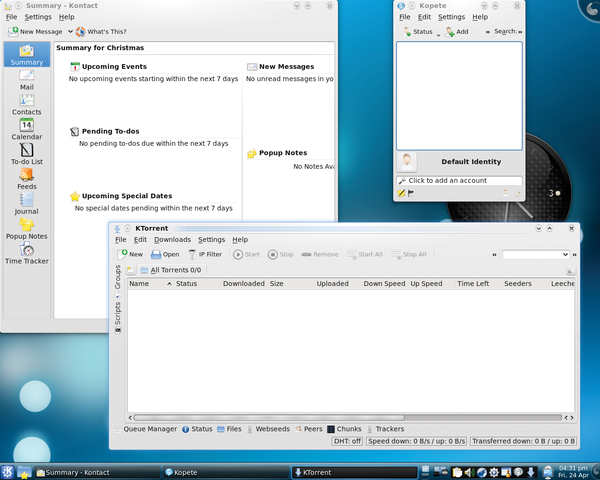Click New Message in Kontact toolbar
The image size is (600, 480).
(x=35, y=31)
